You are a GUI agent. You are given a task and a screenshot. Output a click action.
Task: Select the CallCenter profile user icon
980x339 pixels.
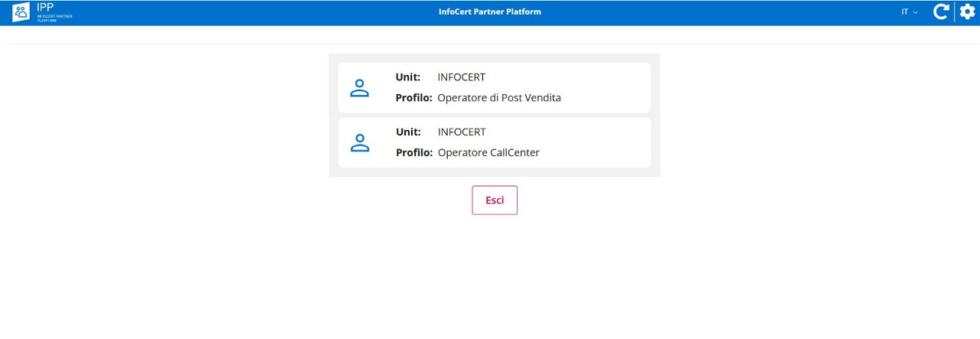pyautogui.click(x=360, y=142)
